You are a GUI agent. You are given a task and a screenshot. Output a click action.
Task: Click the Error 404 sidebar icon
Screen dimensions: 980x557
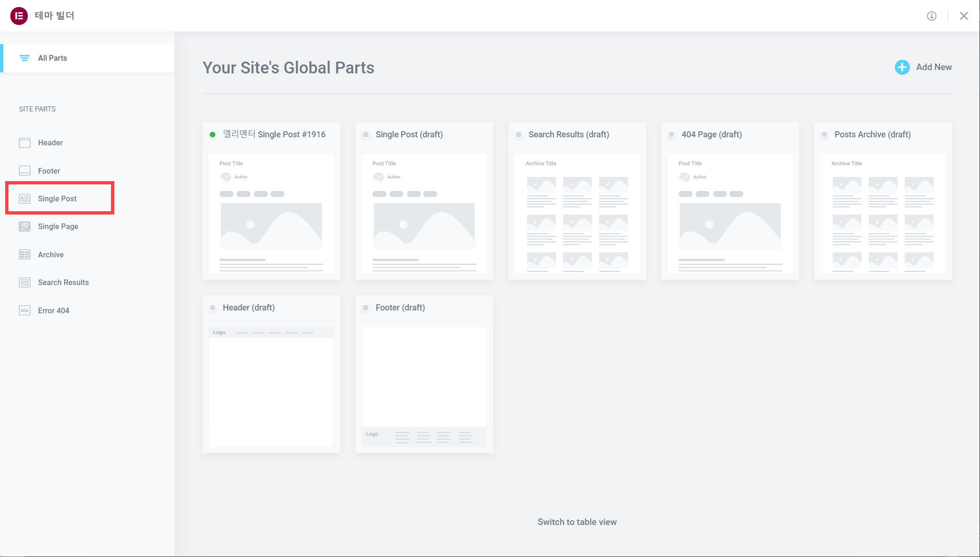coord(24,310)
